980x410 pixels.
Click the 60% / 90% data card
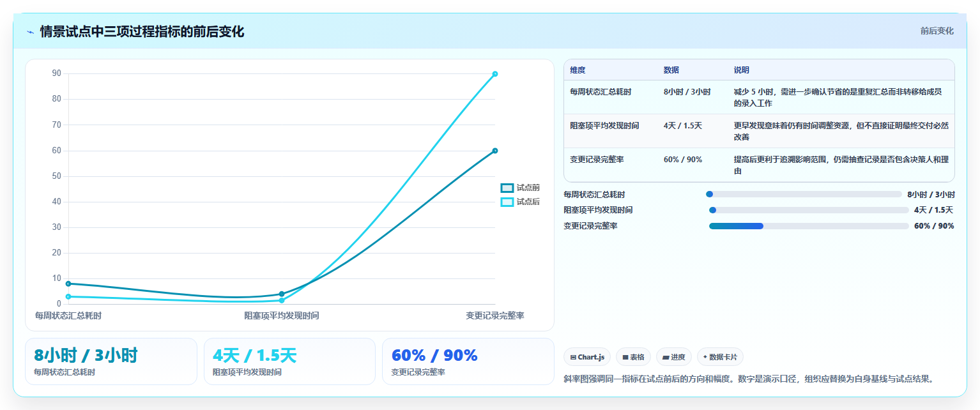(x=468, y=361)
